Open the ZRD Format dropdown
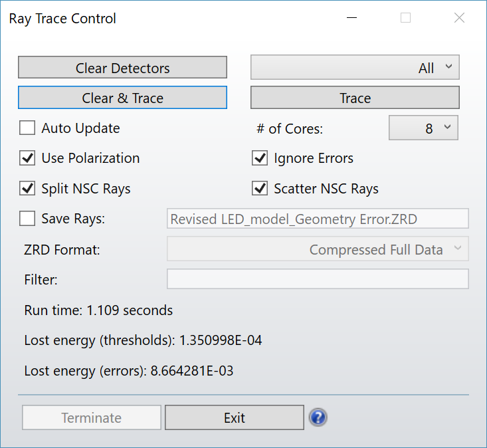Image resolution: width=487 pixels, height=448 pixels. [318, 249]
